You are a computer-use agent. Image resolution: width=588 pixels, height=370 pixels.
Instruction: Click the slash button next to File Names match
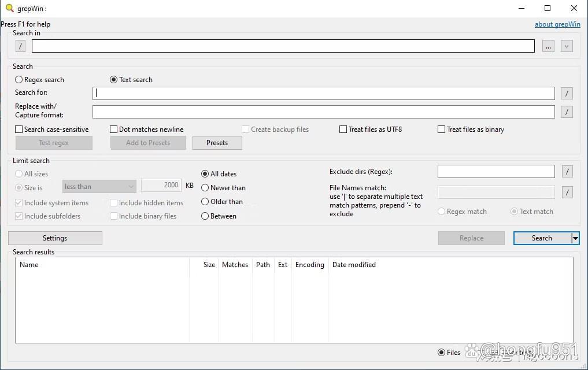(x=567, y=193)
